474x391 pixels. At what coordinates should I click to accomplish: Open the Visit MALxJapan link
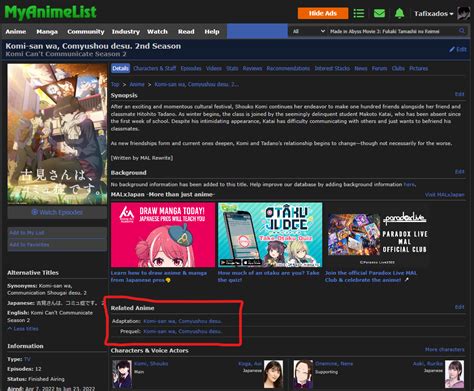click(x=444, y=195)
